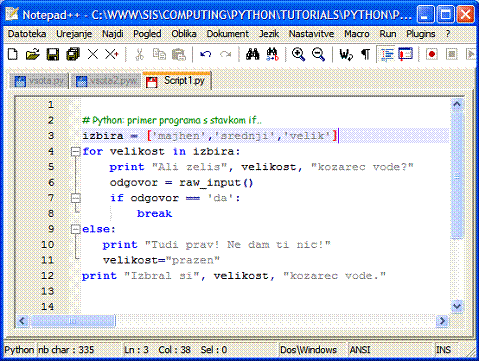Open the question mark help menu
480x362 pixels.
[x=448, y=34]
